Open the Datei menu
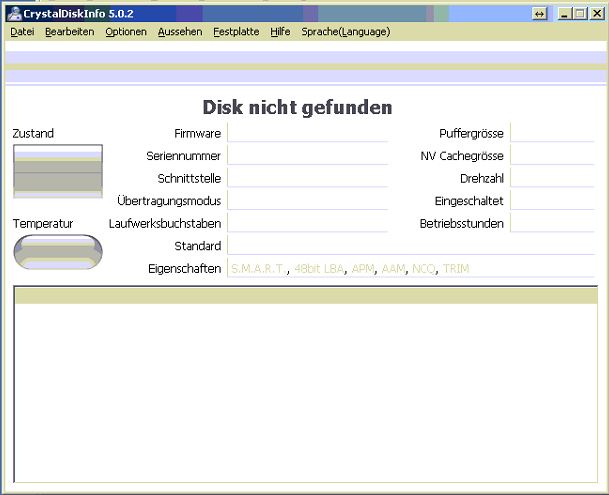This screenshot has height=495, width=609. coord(22,32)
